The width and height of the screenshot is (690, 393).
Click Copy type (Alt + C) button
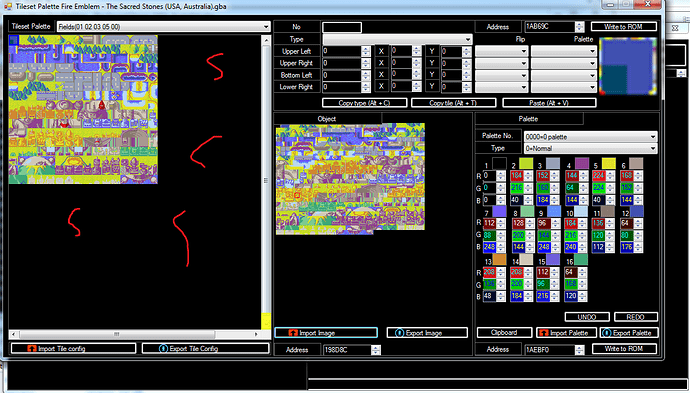click(364, 103)
